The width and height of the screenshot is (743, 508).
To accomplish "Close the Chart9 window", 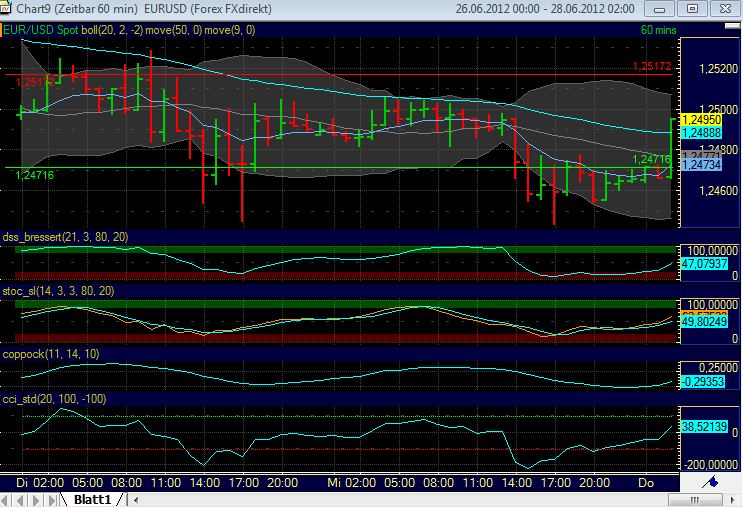I will coord(725,9).
